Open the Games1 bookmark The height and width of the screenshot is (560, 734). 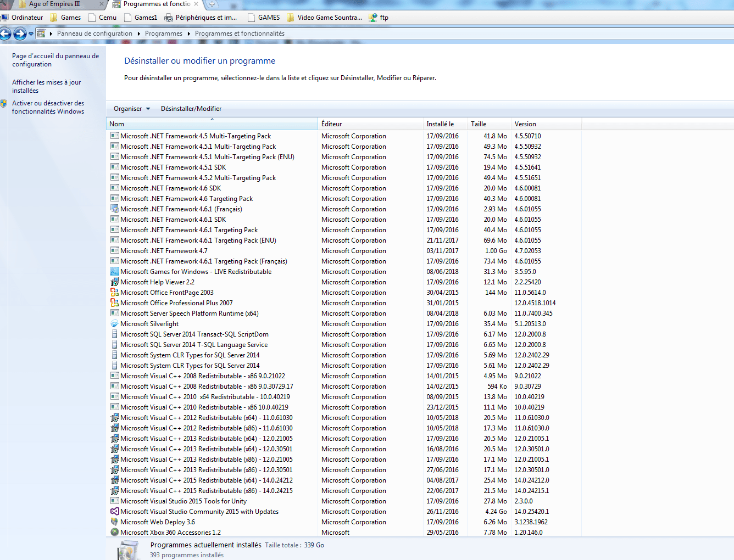click(x=141, y=18)
